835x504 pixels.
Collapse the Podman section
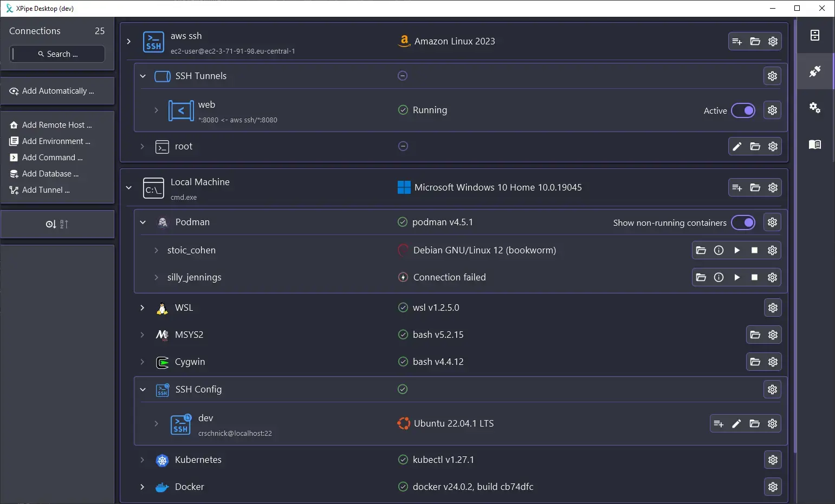pyautogui.click(x=143, y=222)
